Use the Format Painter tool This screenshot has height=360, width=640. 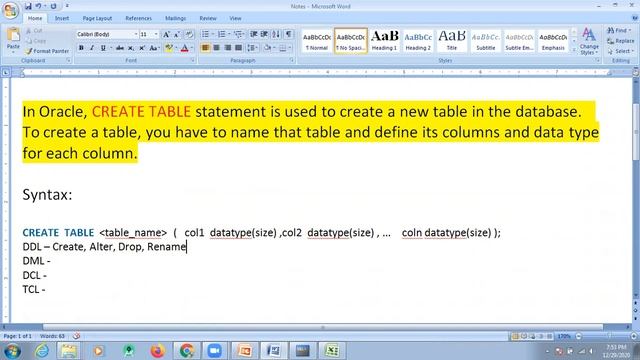[x=47, y=51]
